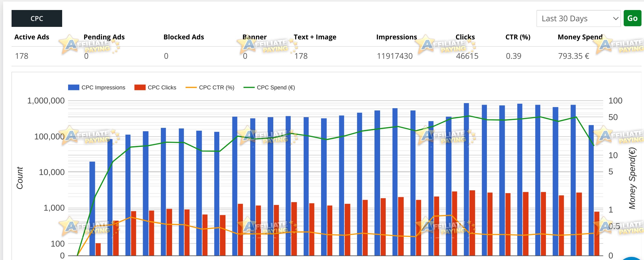Toggle CPC Impressions legend blue swatch
644x260 pixels.
[x=74, y=87]
